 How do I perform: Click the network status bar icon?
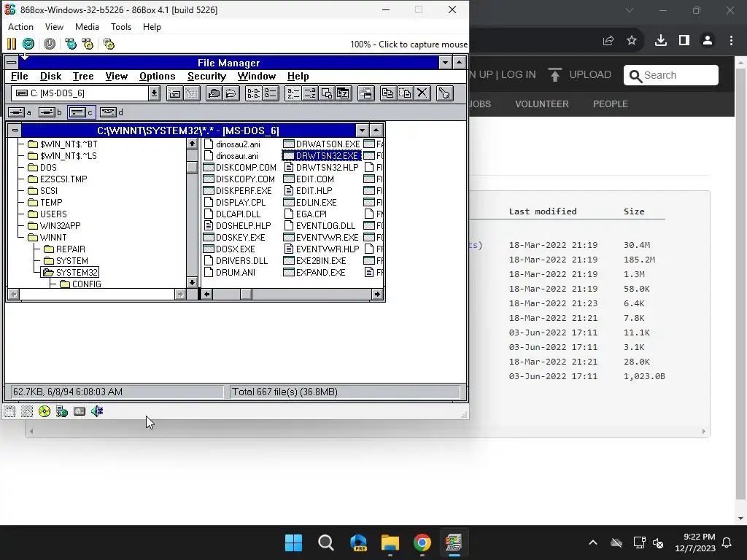[62, 411]
